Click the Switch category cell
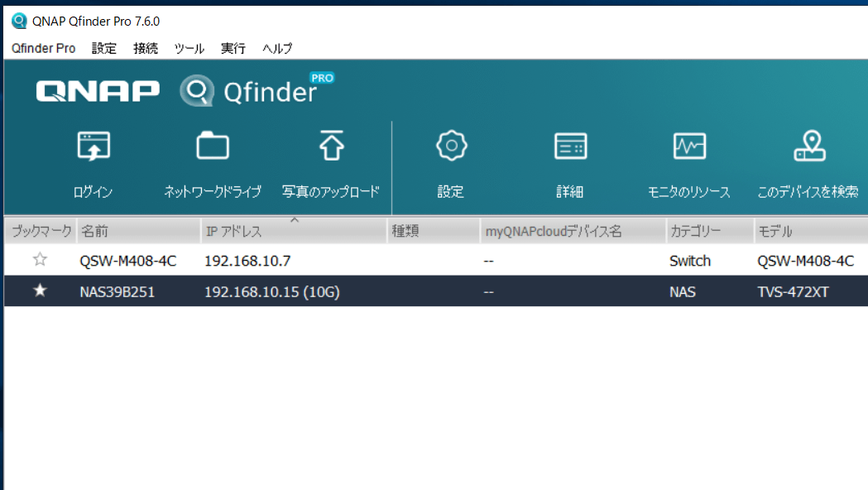This screenshot has width=868, height=490. click(690, 261)
